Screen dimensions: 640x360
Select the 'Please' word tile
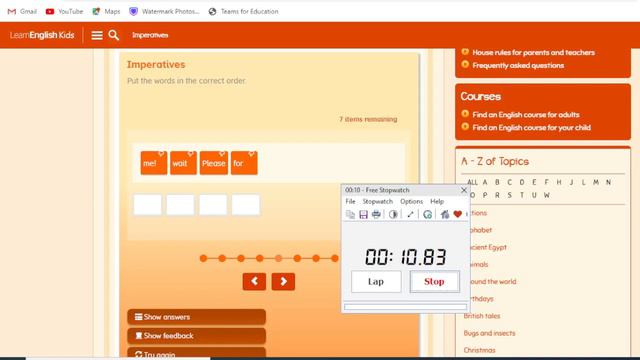click(x=214, y=163)
